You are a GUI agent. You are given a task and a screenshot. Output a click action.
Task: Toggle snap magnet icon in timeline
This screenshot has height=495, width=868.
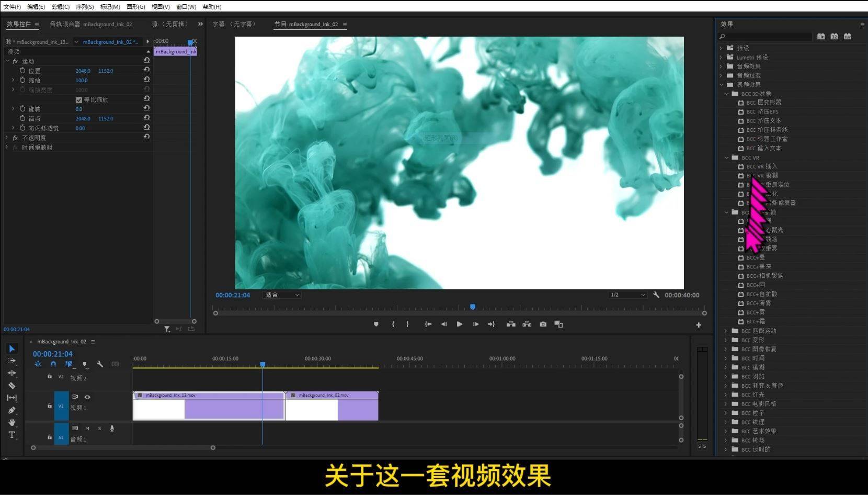point(53,364)
